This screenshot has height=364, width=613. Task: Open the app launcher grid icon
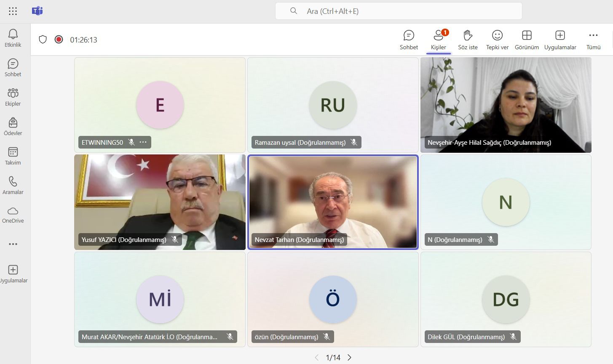13,11
